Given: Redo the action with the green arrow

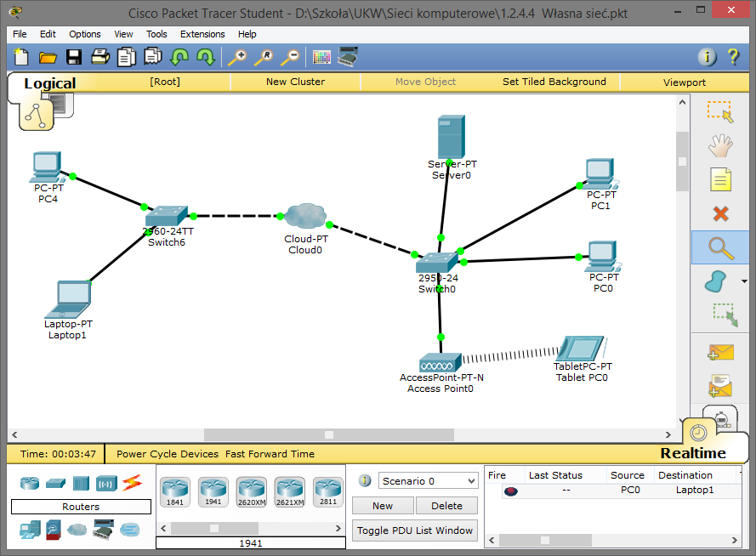Looking at the screenshot, I should tap(206, 57).
